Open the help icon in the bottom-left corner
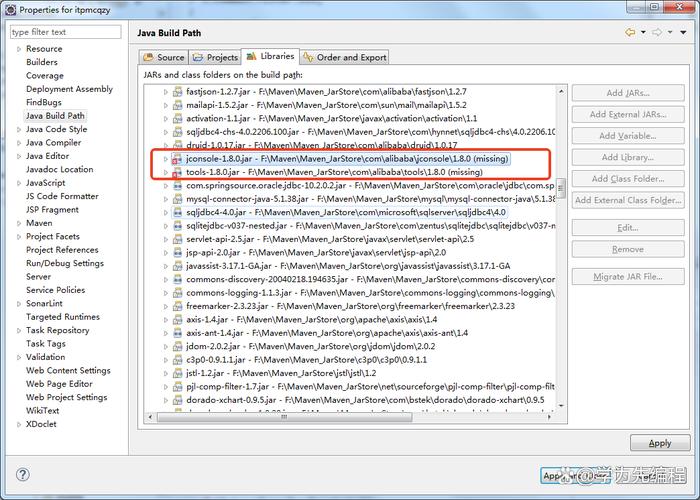The height and width of the screenshot is (500, 700). click(22, 474)
